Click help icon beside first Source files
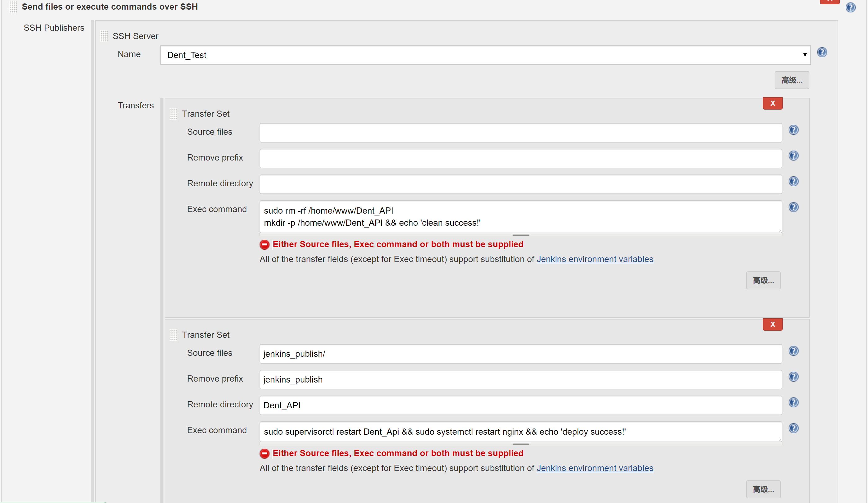The height and width of the screenshot is (503, 868). (x=793, y=130)
